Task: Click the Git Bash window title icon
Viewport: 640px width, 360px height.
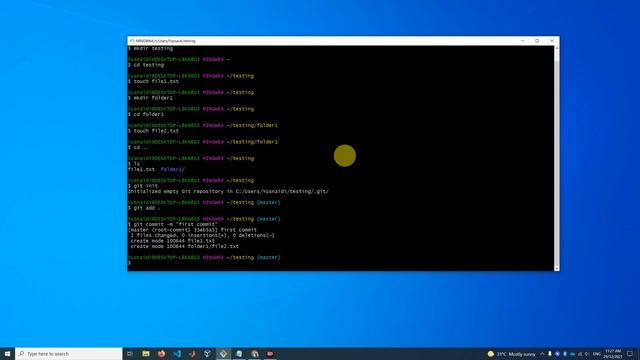Action: [132, 41]
